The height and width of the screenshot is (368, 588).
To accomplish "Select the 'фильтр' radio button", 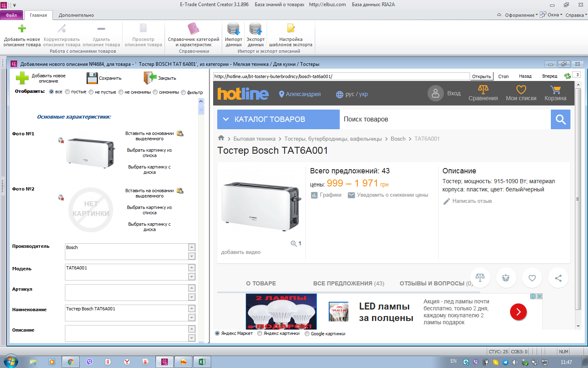I will tap(183, 92).
